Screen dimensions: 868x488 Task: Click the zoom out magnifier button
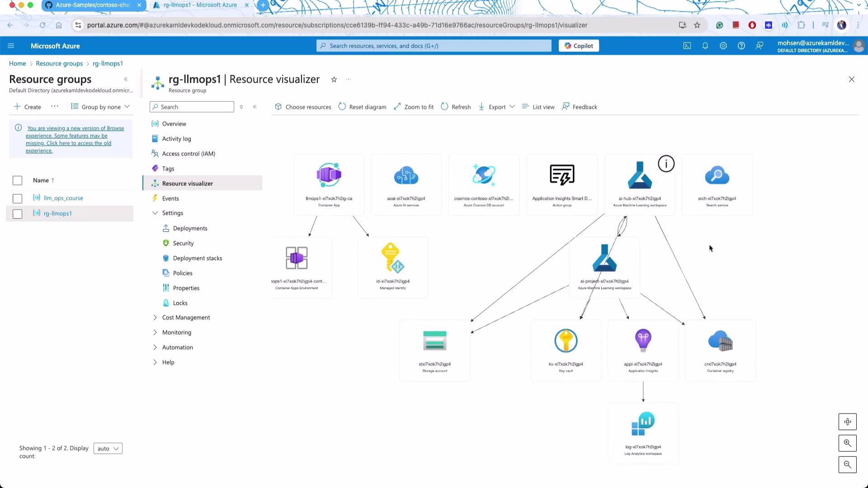(847, 465)
